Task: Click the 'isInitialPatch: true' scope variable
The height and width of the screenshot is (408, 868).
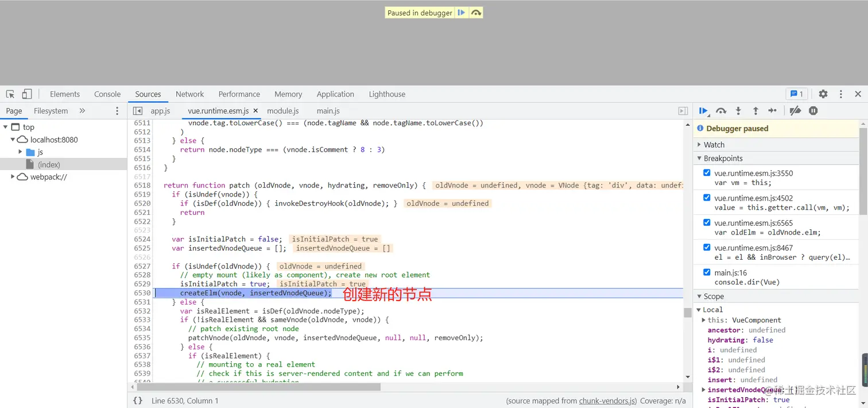Action: click(x=749, y=400)
